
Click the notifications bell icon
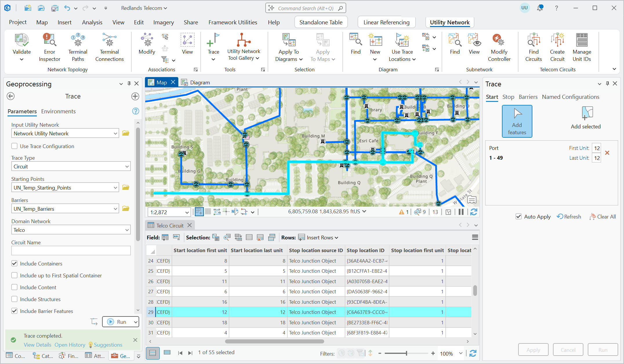pyautogui.click(x=540, y=8)
